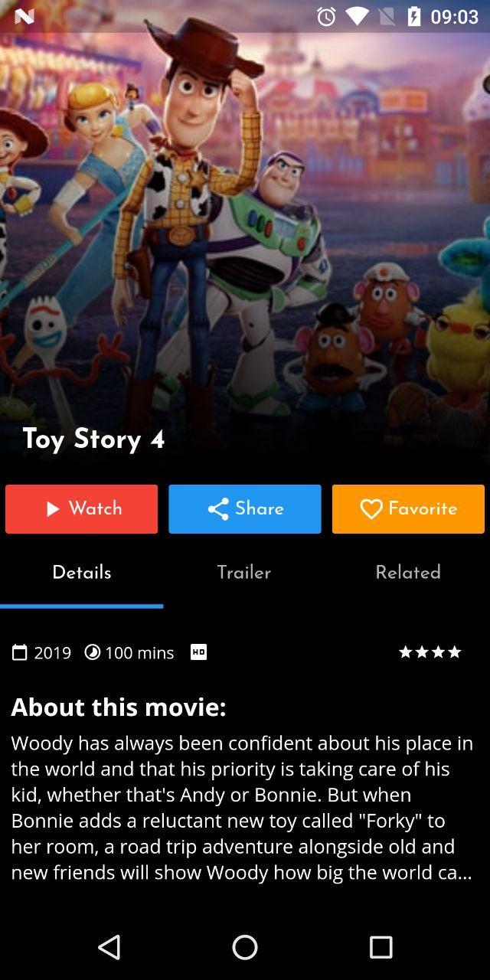Screen dimensions: 490x980
Task: Tap the Watch play button
Action: pos(81,508)
